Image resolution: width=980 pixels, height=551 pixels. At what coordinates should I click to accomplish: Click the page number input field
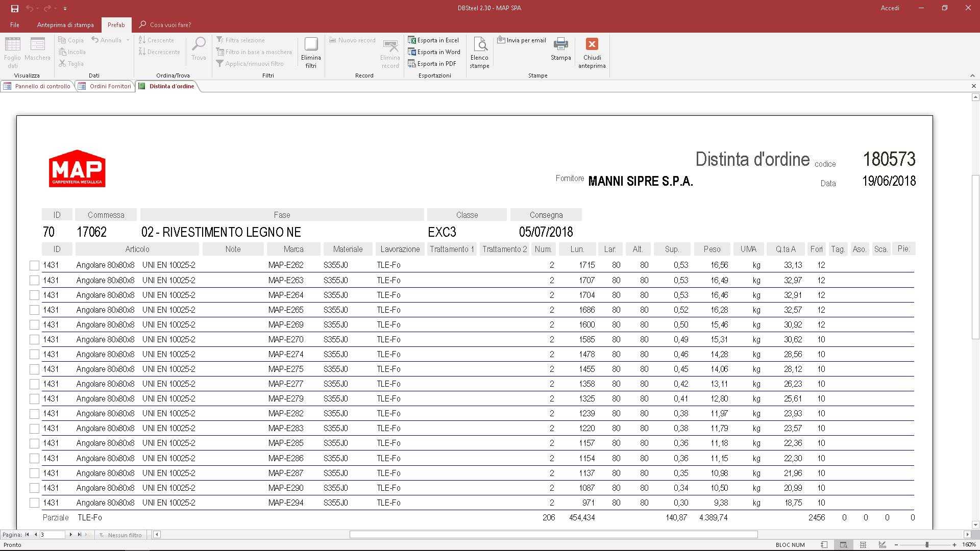coord(52,535)
